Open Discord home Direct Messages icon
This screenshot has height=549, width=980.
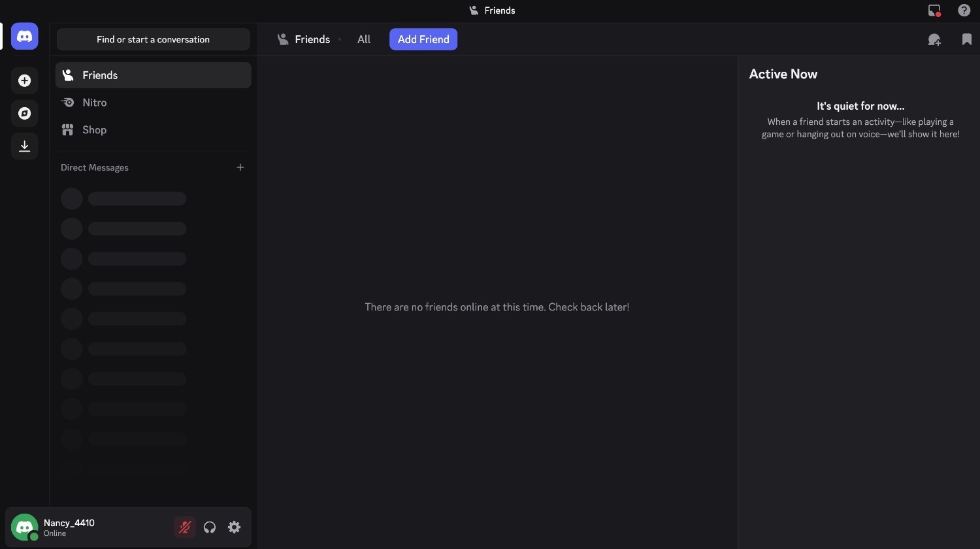pyautogui.click(x=25, y=36)
